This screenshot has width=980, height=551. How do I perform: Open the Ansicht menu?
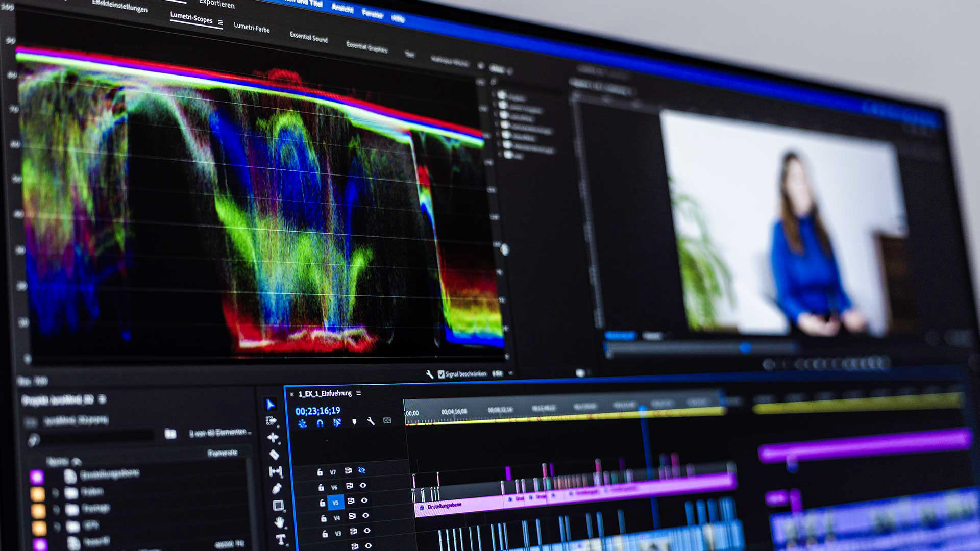click(x=342, y=8)
